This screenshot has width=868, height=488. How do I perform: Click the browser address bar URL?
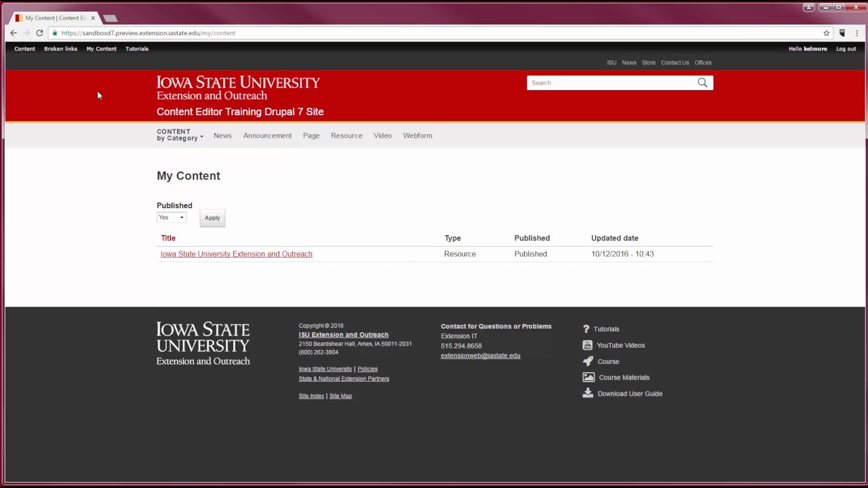tap(149, 33)
